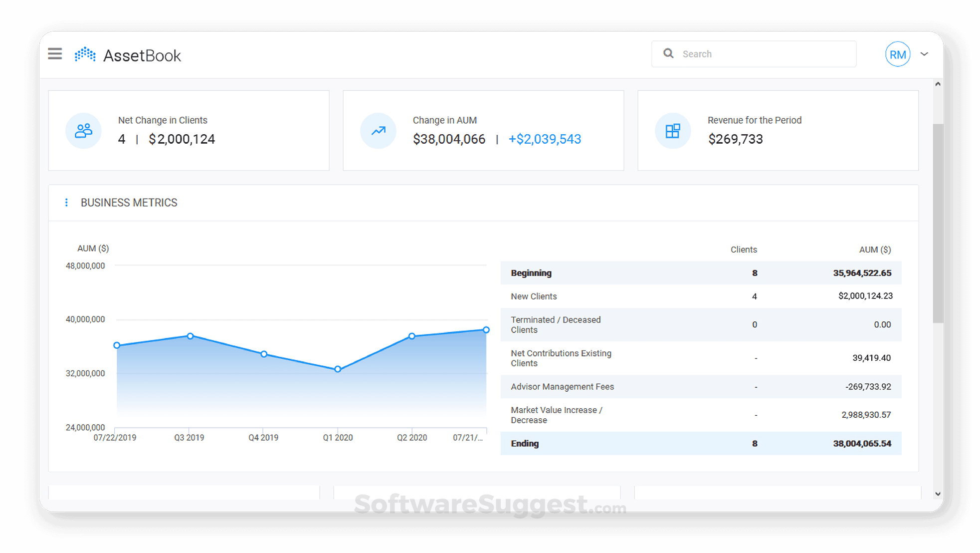Select the Business Metrics section header
The image size is (980, 553).
coord(129,202)
